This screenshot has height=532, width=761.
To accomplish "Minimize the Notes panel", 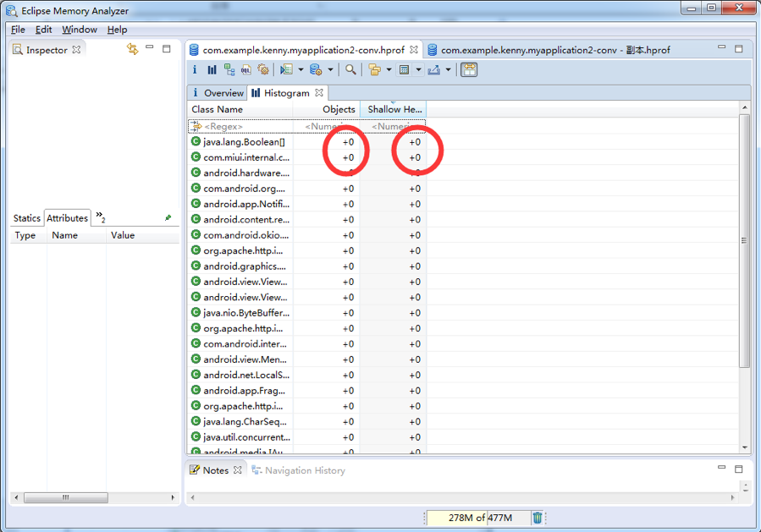I will pos(722,468).
